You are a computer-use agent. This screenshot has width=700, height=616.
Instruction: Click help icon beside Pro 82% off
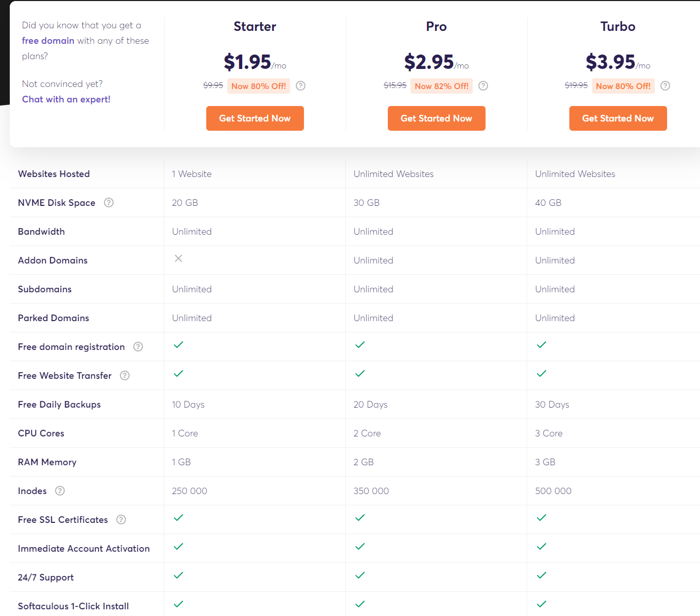pos(483,86)
